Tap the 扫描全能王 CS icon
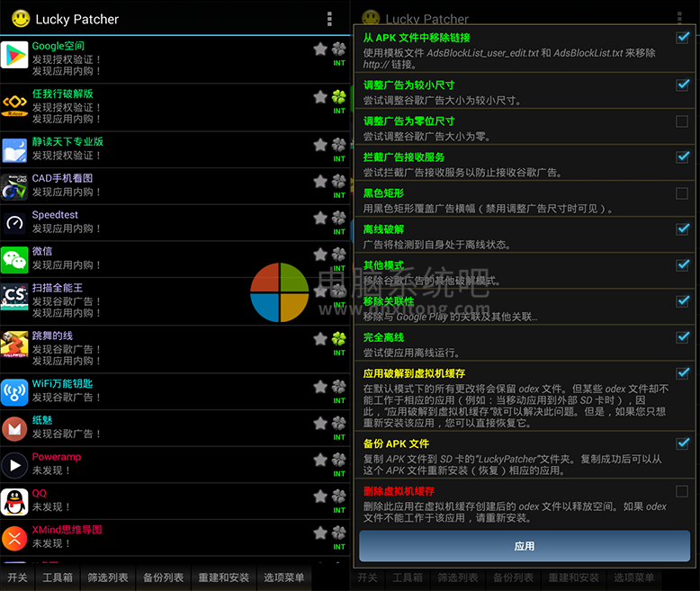 coord(14,296)
